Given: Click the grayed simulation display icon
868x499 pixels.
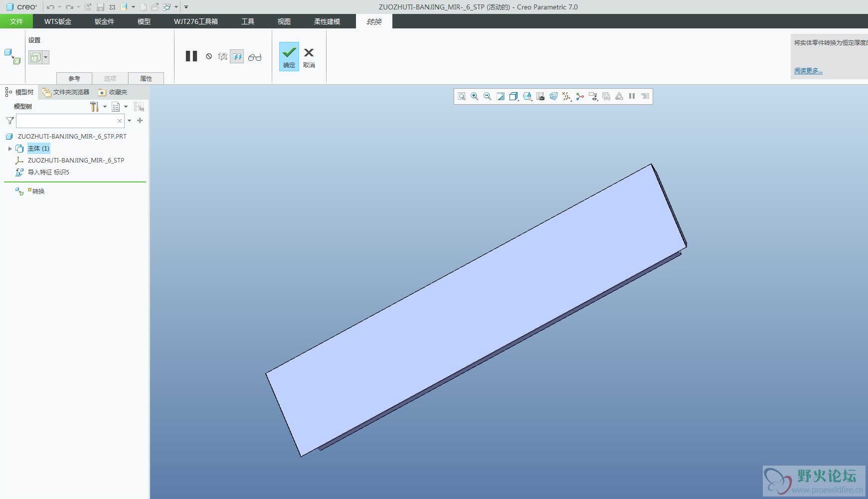Looking at the screenshot, I should (606, 96).
